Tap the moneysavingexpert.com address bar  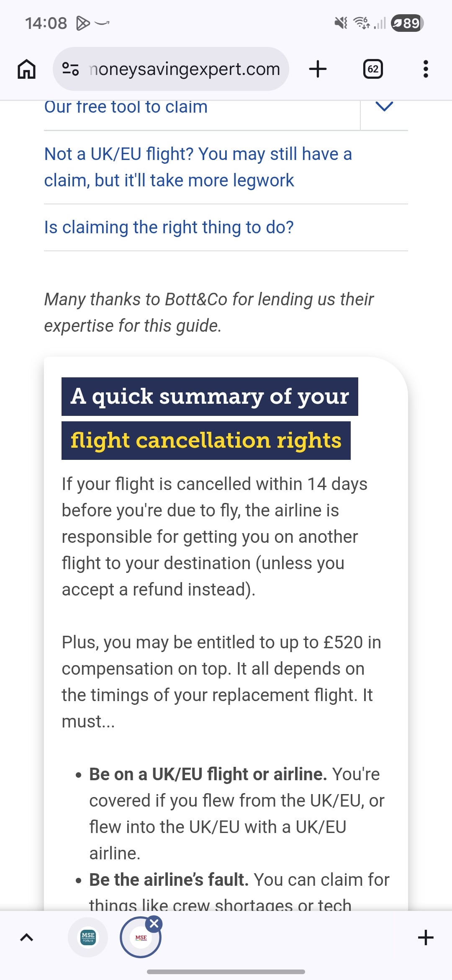pyautogui.click(x=184, y=69)
